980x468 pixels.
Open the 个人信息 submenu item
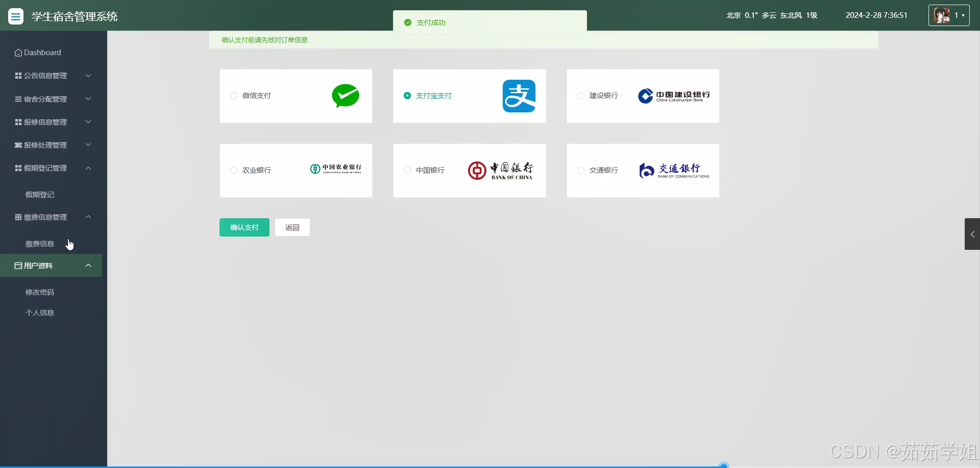(40, 313)
